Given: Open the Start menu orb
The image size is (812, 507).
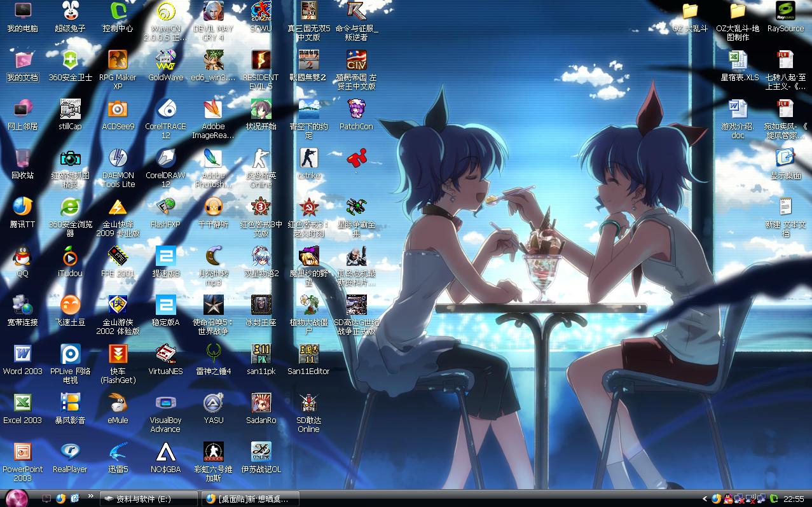Looking at the screenshot, I should tap(17, 497).
